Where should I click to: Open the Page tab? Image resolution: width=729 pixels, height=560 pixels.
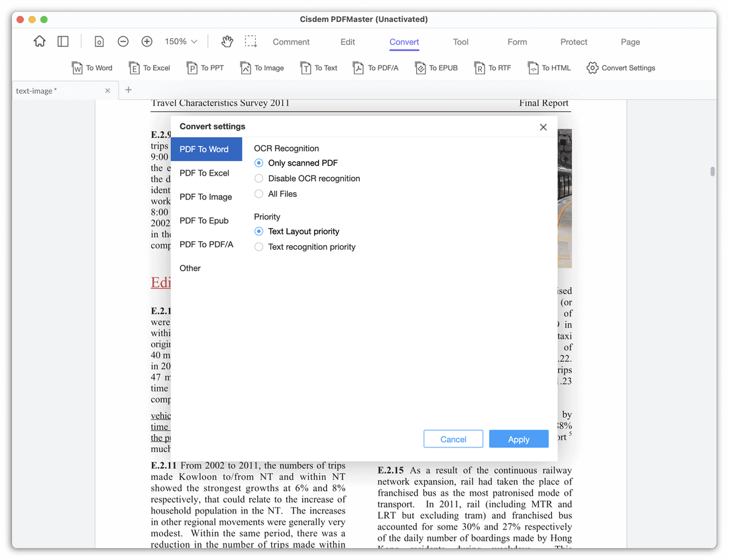(630, 42)
